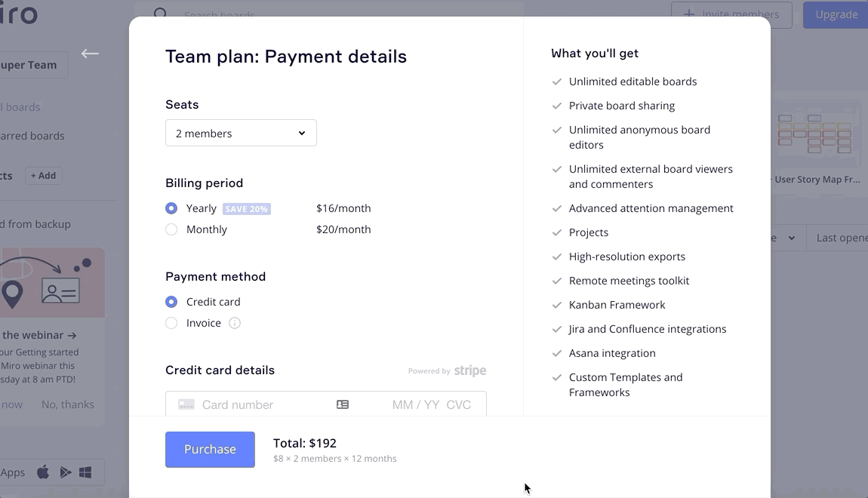Click the search magnifier icon
Screen dimensions: 868x498
pyautogui.click(x=160, y=14)
